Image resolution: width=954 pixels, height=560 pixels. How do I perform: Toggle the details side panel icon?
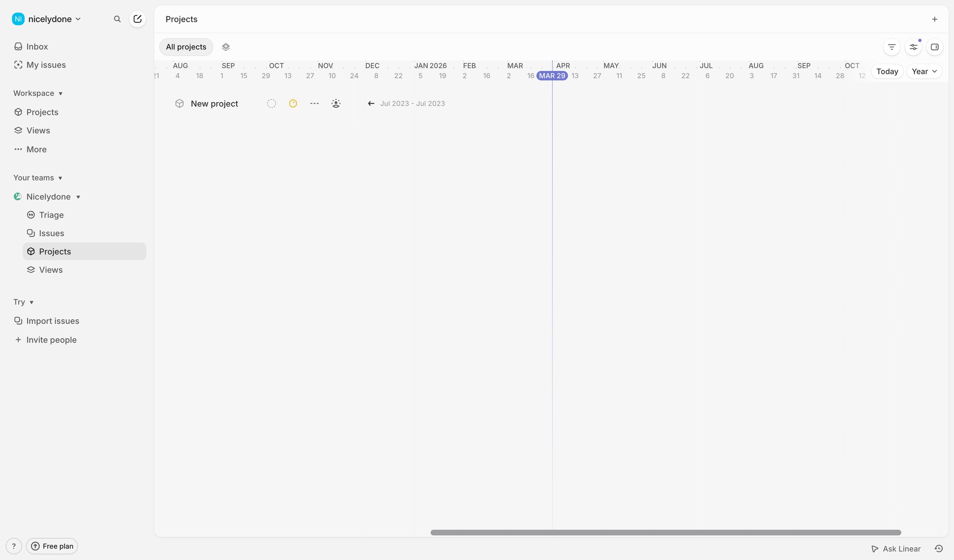point(935,47)
